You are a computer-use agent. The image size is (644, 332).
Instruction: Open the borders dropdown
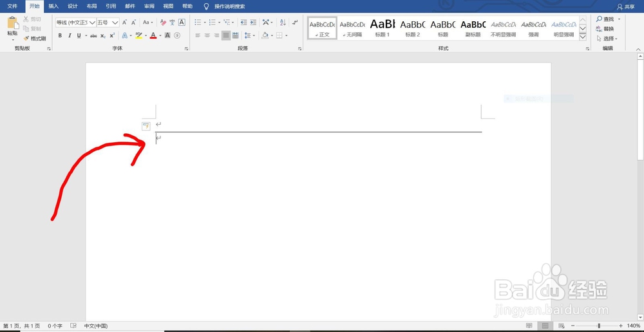pyautogui.click(x=287, y=35)
